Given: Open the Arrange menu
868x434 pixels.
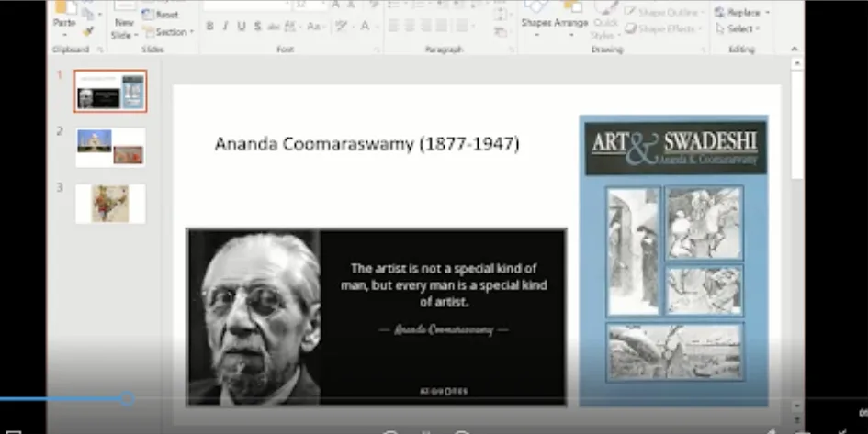Looking at the screenshot, I should 570,17.
